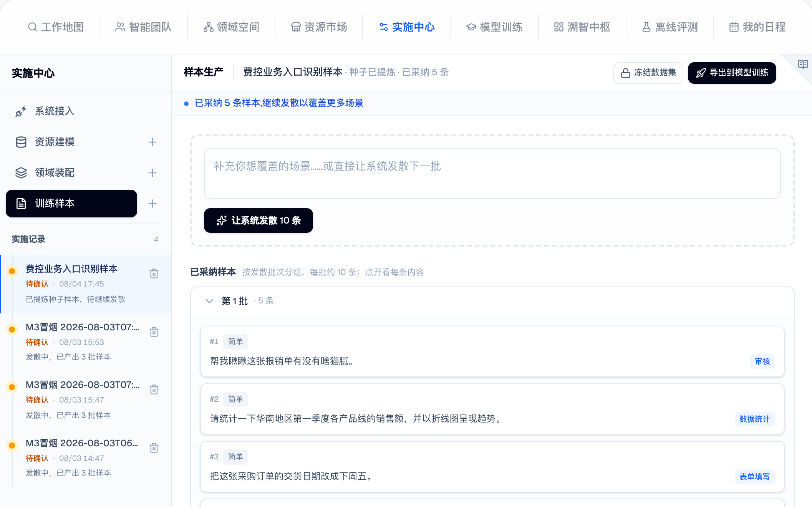The height and width of the screenshot is (507, 812).
Task: Click the 已采纳样本 section title
Action: click(213, 272)
